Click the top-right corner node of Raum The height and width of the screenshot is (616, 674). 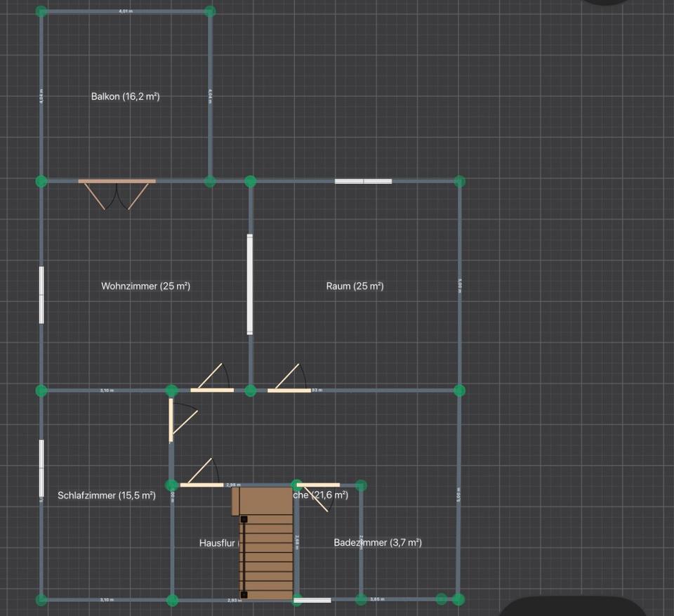[x=459, y=181]
